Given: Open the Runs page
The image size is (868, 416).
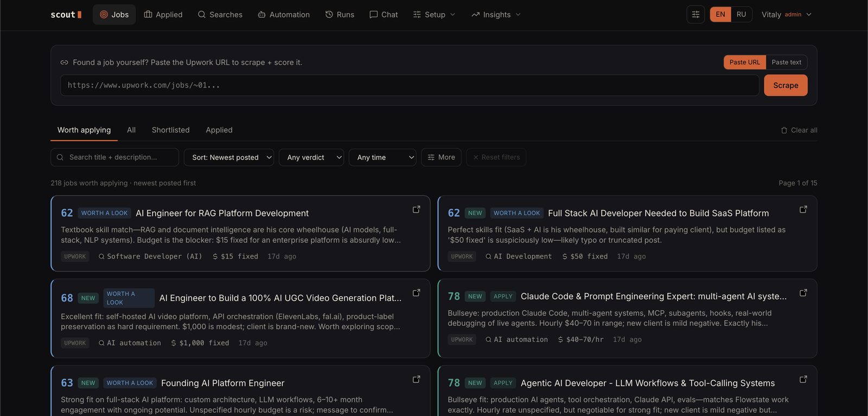Looking at the screenshot, I should [340, 15].
